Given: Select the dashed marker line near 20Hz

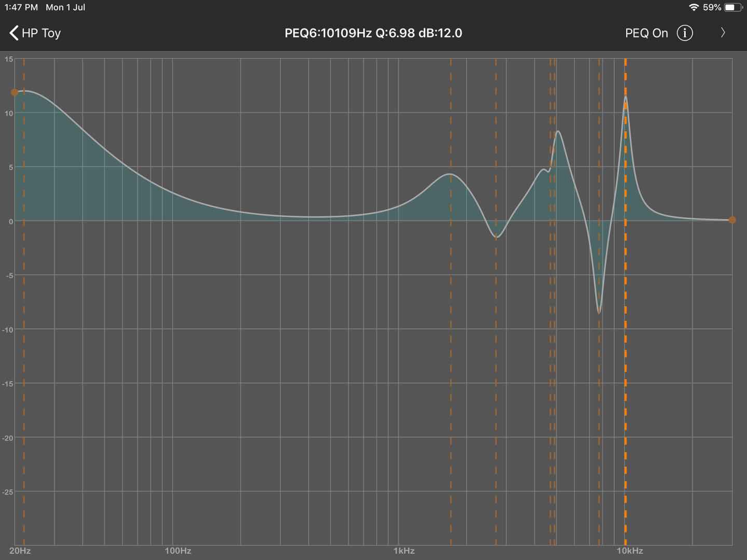Looking at the screenshot, I should (x=24, y=301).
